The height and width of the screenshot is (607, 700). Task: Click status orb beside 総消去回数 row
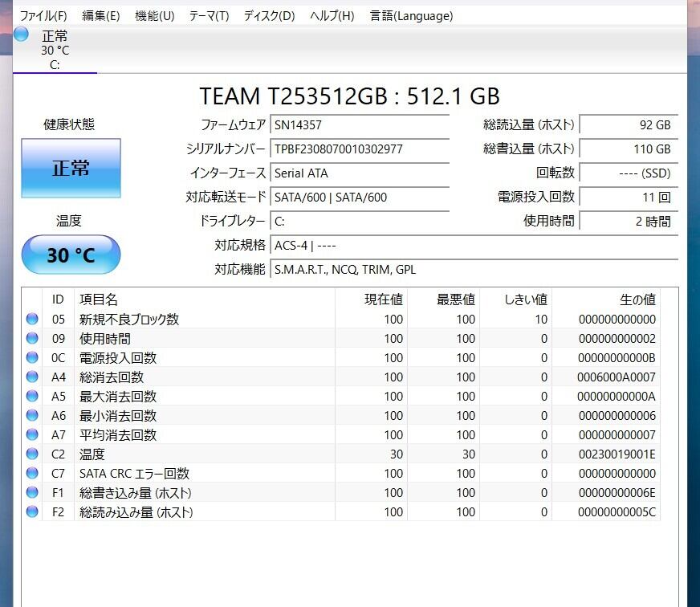click(32, 377)
